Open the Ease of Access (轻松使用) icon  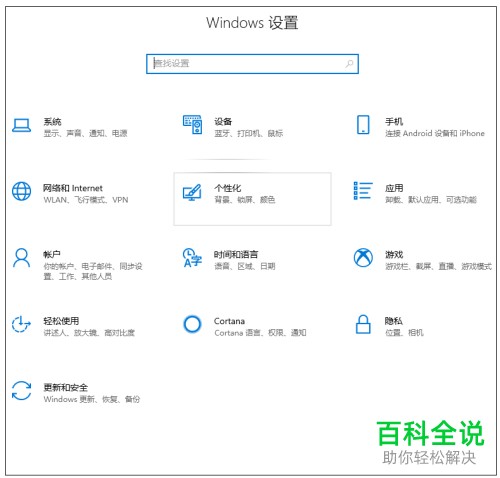pos(21,324)
